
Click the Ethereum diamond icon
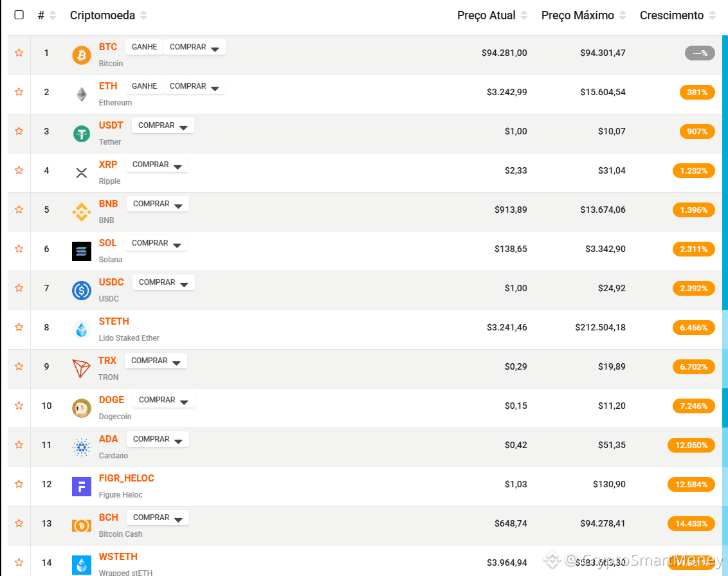pyautogui.click(x=82, y=94)
